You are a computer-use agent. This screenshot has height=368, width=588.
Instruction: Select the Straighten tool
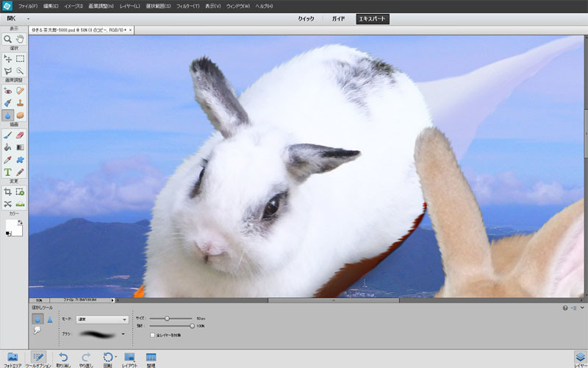21,204
